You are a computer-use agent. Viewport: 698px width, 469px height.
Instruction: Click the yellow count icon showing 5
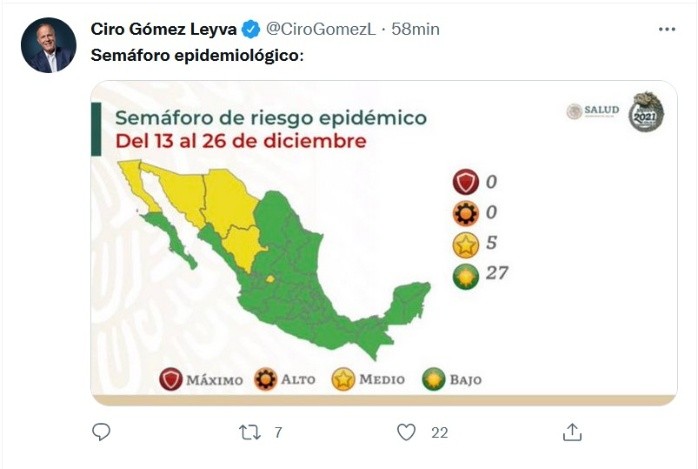point(465,244)
